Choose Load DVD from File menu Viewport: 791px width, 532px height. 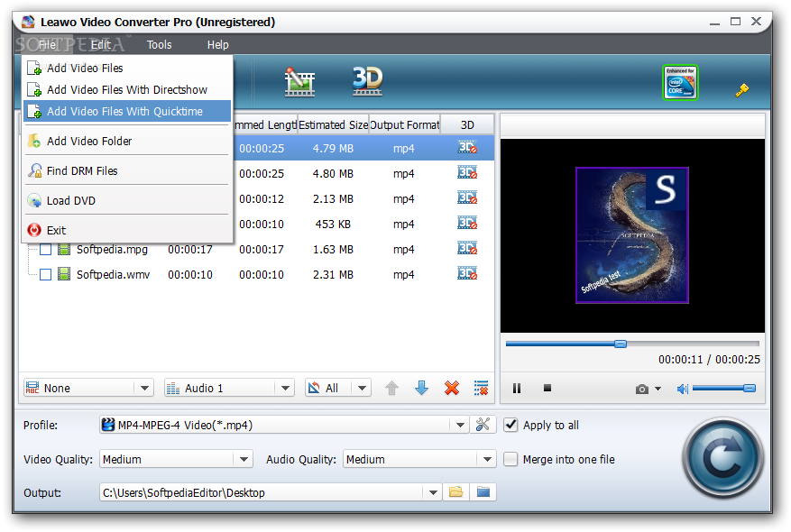click(127, 201)
